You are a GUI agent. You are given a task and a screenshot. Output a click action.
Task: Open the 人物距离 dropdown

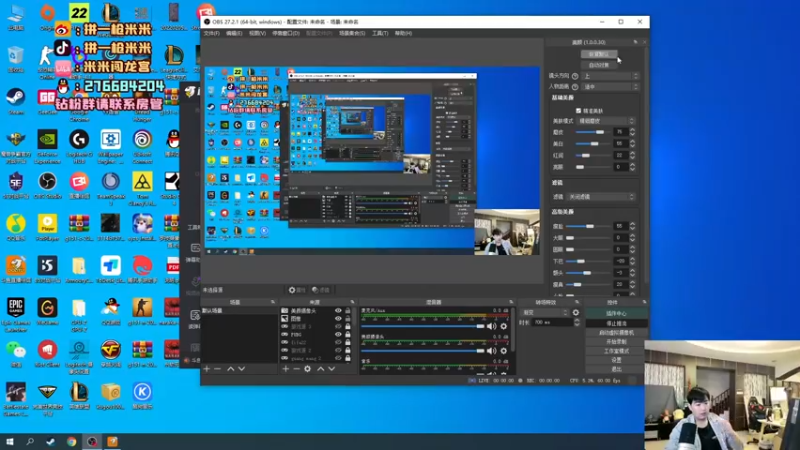click(610, 87)
